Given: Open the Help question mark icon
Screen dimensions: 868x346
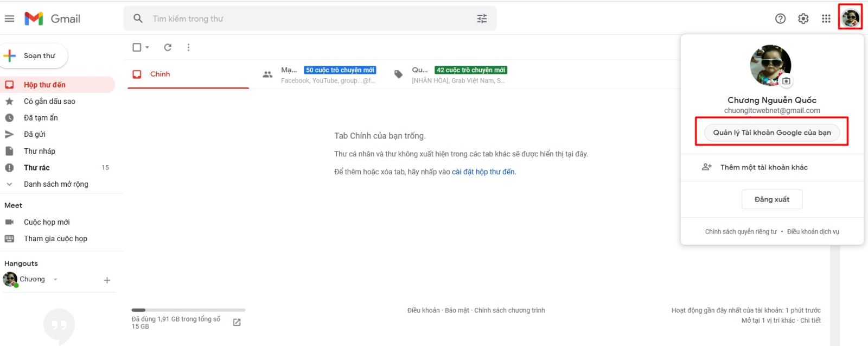Looking at the screenshot, I should point(780,18).
